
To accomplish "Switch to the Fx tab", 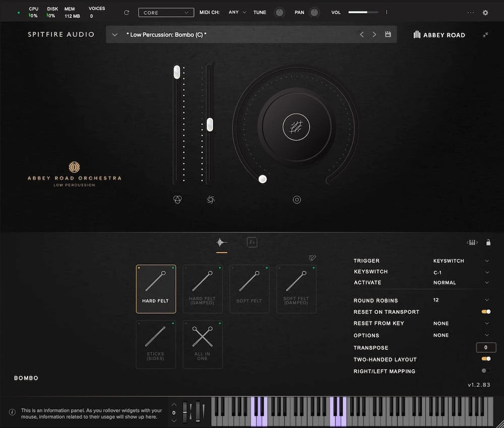I will 252,243.
